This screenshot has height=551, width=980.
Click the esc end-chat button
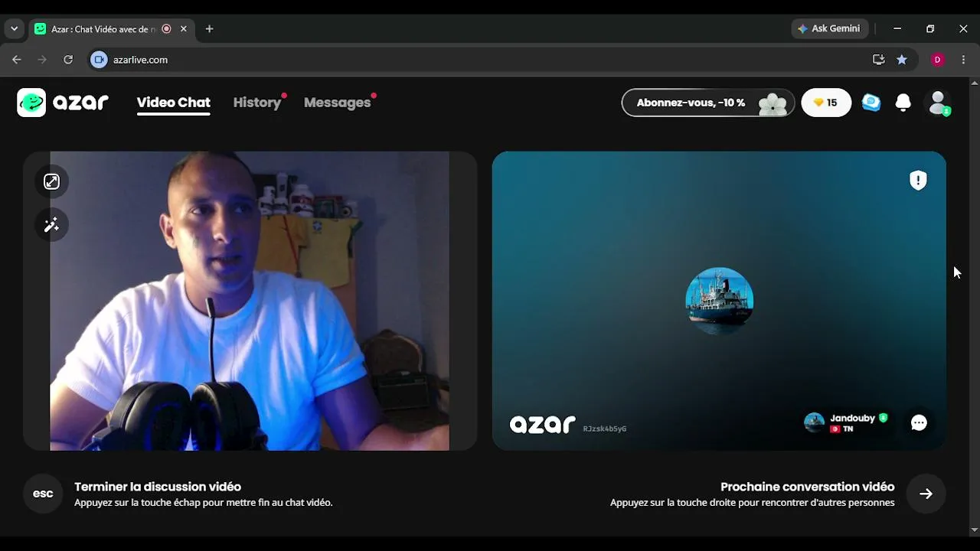point(43,494)
